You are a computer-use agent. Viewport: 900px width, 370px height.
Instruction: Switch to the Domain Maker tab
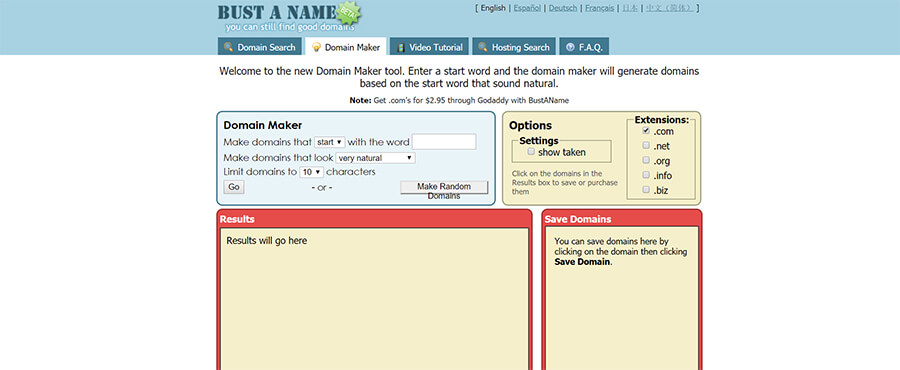(x=346, y=46)
